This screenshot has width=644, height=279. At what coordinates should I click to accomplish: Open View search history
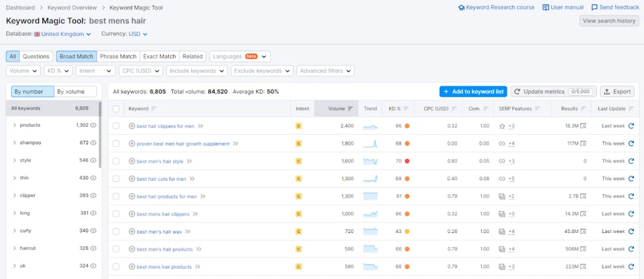pos(609,21)
